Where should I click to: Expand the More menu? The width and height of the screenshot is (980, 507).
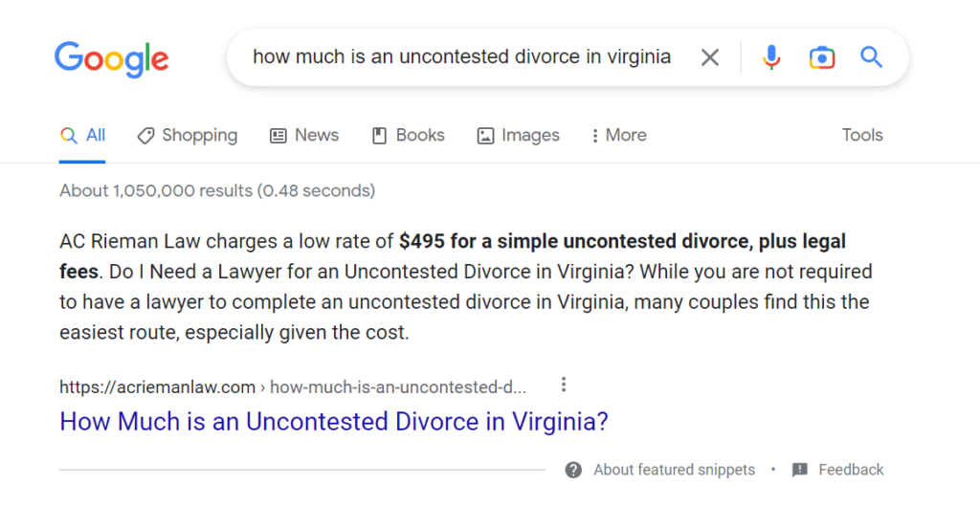619,136
